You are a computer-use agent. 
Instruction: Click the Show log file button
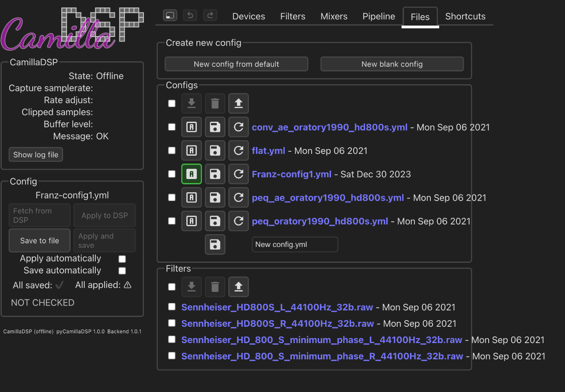click(36, 155)
